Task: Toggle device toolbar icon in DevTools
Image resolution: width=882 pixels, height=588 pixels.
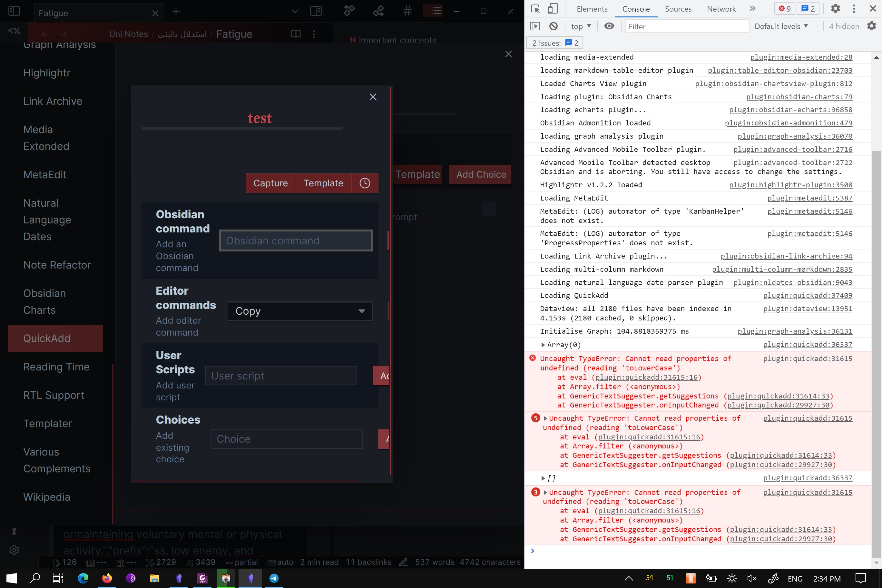Action: coord(552,9)
